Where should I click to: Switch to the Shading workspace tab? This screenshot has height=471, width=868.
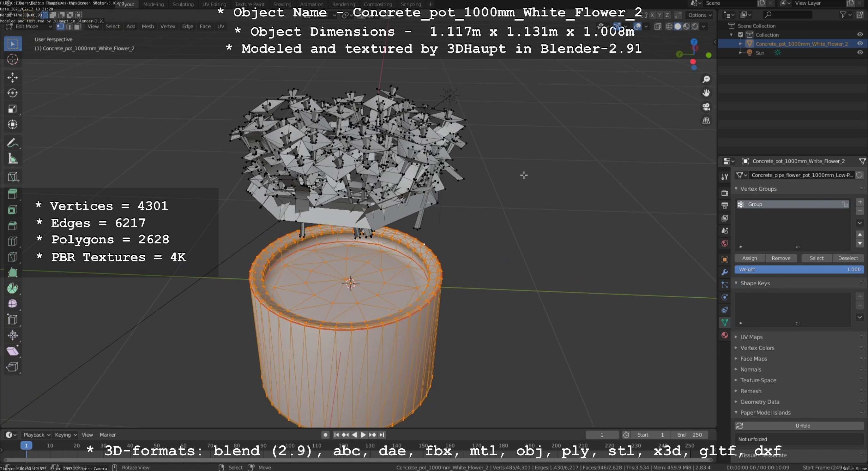click(x=282, y=4)
